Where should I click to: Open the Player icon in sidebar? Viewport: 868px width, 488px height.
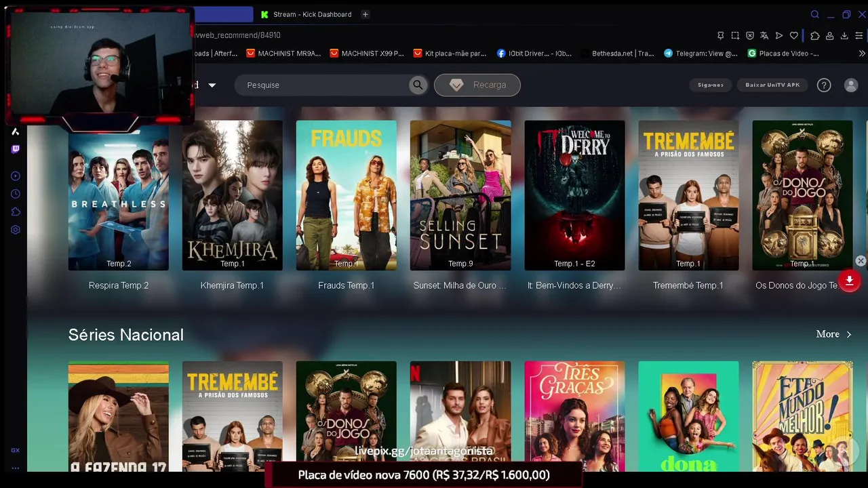tap(15, 176)
